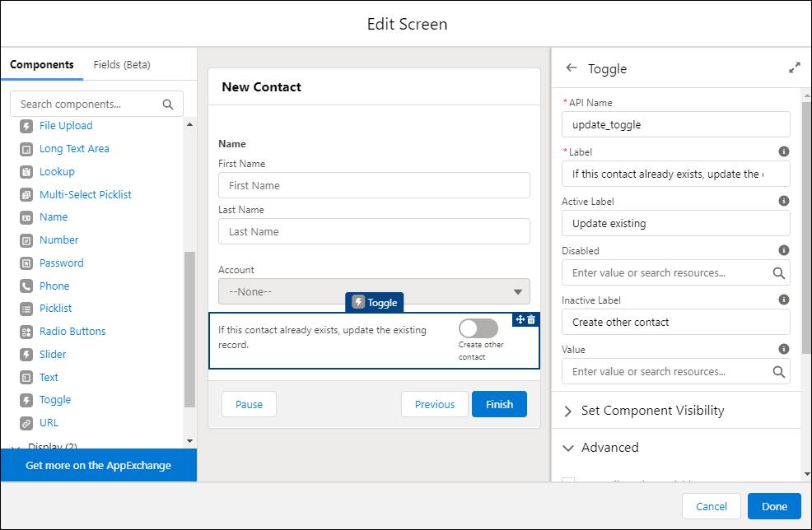
Task: Select the Components tab
Action: tap(42, 63)
